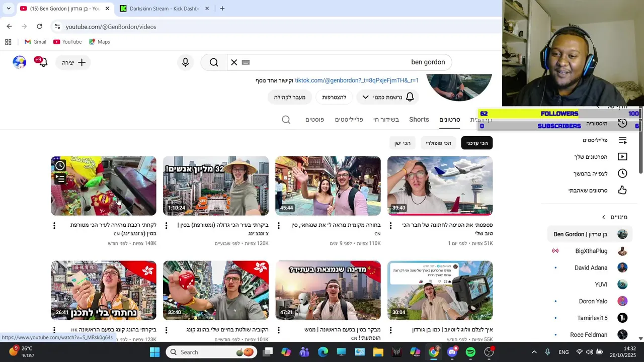Open Your Videos icon in sidebar

pos(622,157)
